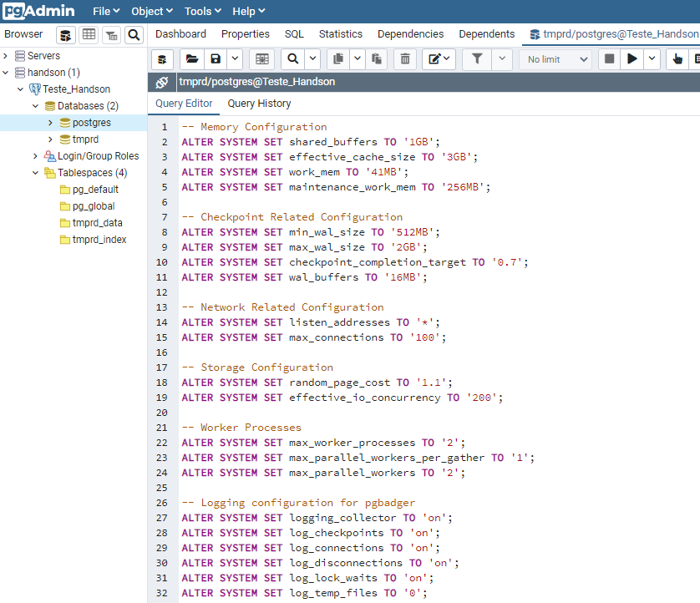Click the max_connections line in editor
This screenshot has width=700, height=603.
coord(313,337)
